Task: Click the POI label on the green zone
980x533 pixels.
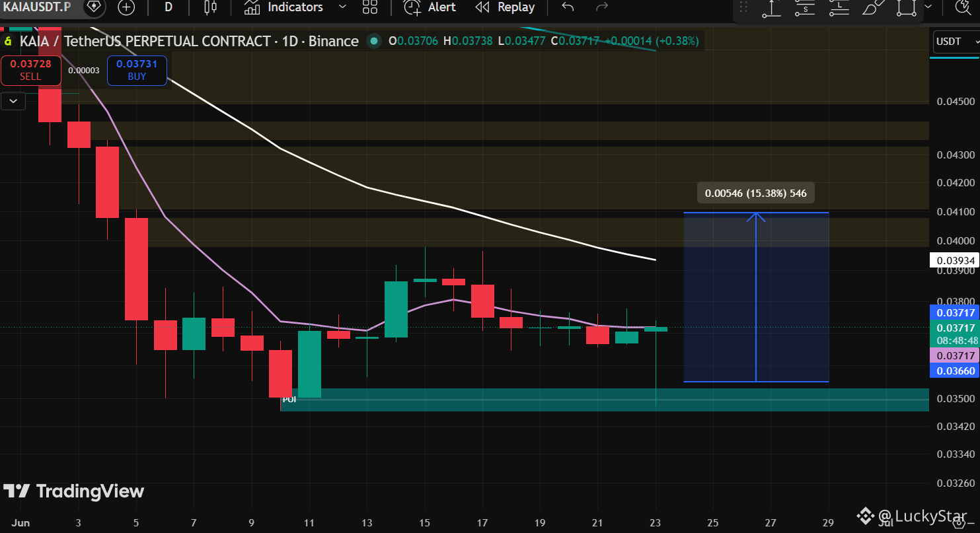Action: tap(289, 400)
